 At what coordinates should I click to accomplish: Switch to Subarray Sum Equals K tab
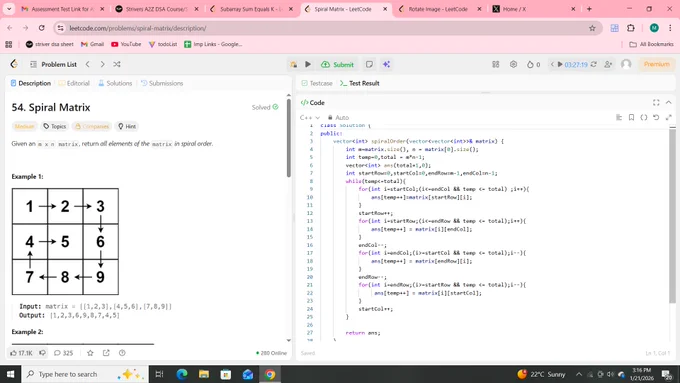tap(250, 9)
